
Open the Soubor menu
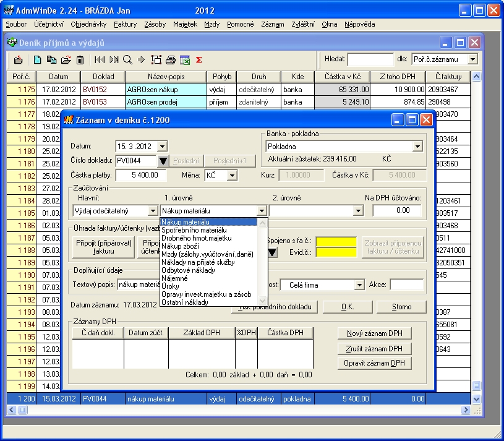[16, 24]
